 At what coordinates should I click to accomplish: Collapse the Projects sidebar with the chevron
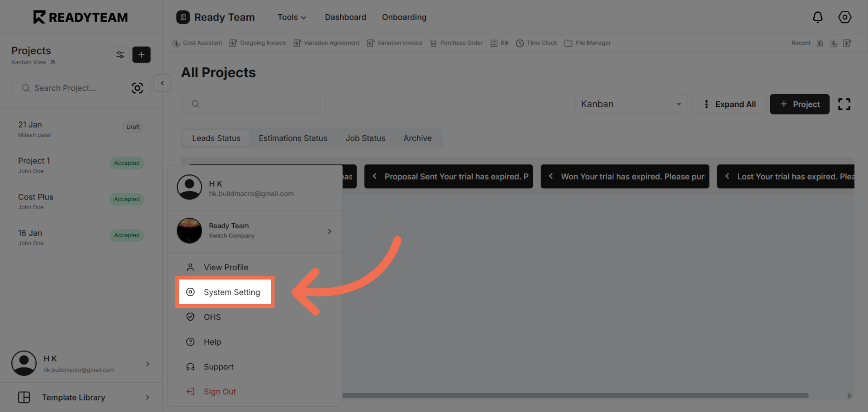pos(162,83)
